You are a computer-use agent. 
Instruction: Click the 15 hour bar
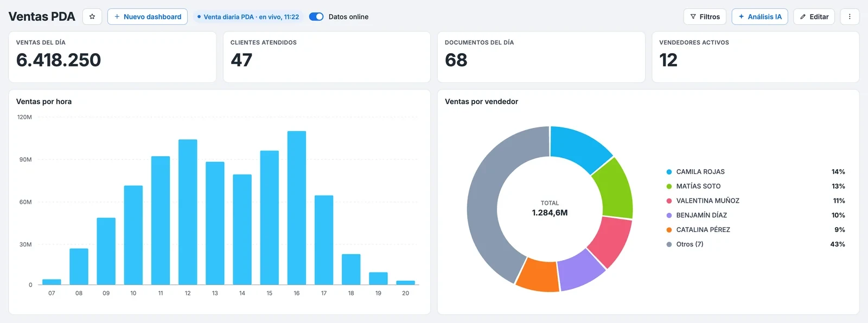[x=270, y=217]
